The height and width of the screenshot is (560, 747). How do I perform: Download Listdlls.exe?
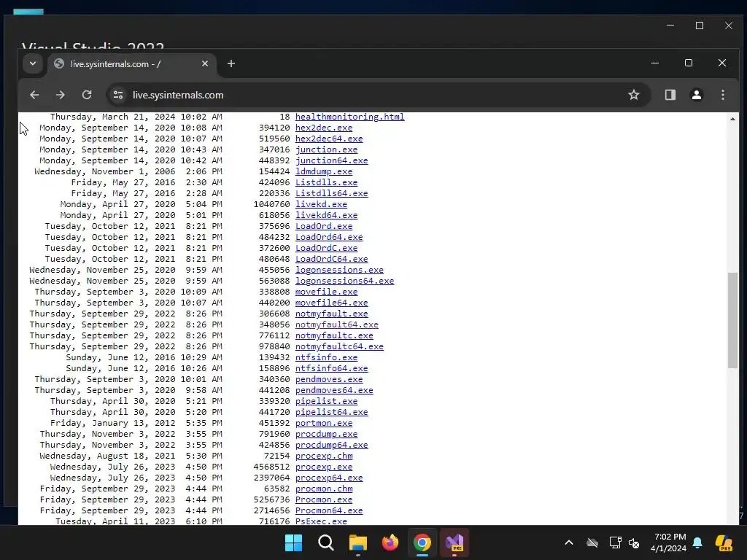point(326,182)
